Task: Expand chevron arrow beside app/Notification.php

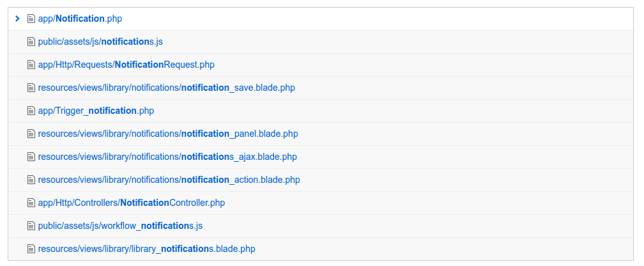Action: [17, 19]
